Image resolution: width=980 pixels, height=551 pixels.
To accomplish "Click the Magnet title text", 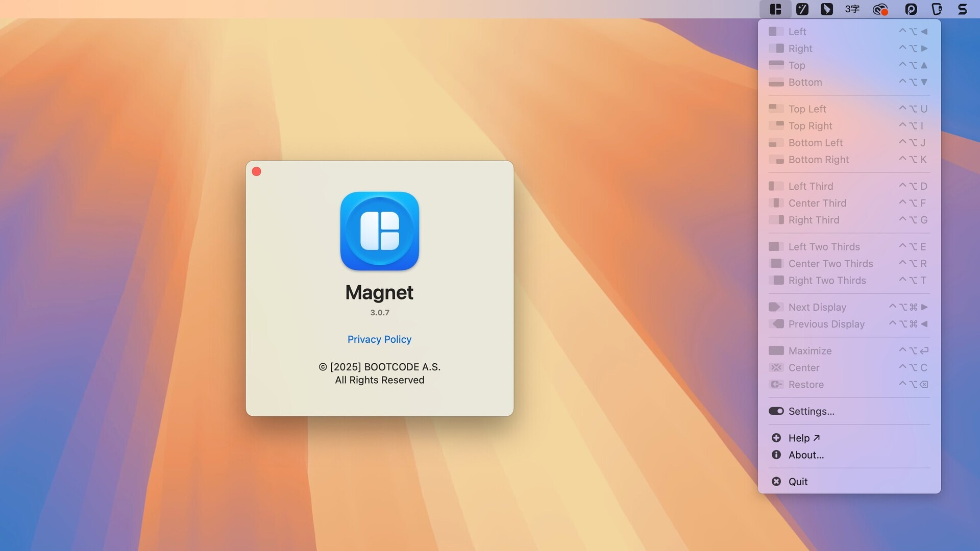I will click(x=379, y=292).
